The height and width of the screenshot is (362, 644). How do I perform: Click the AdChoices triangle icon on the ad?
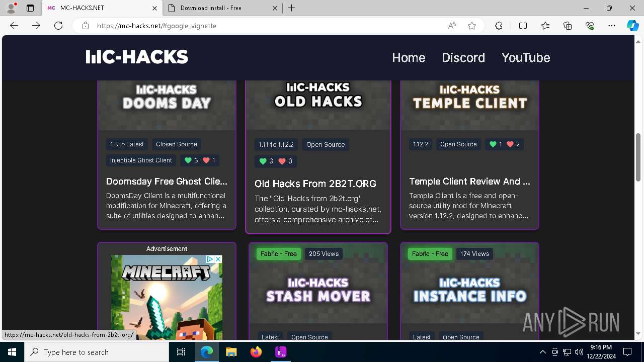[x=210, y=259]
